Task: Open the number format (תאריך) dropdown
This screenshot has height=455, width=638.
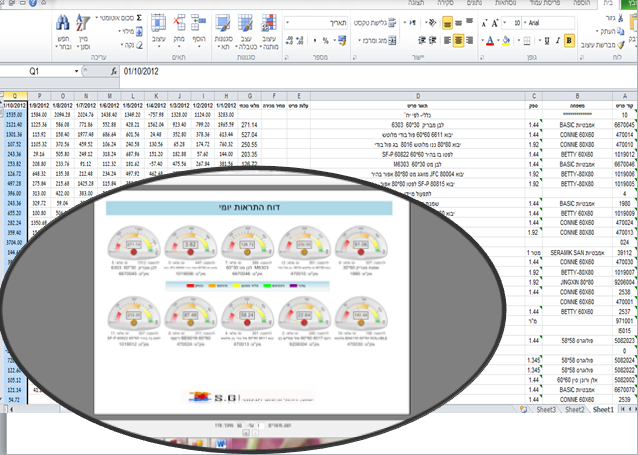Action: tap(287, 23)
